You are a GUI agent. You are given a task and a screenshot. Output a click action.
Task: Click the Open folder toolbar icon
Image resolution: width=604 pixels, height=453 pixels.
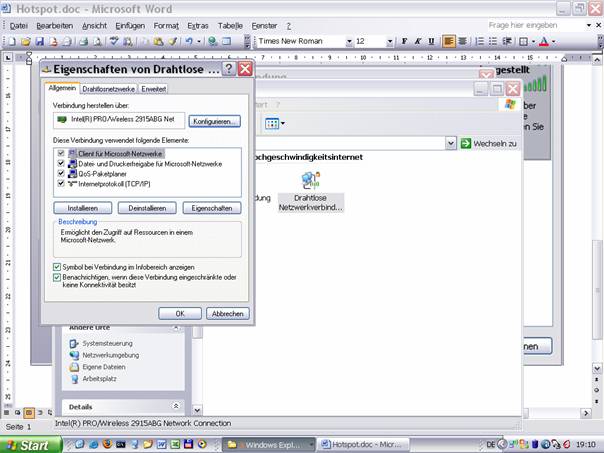click(x=25, y=41)
